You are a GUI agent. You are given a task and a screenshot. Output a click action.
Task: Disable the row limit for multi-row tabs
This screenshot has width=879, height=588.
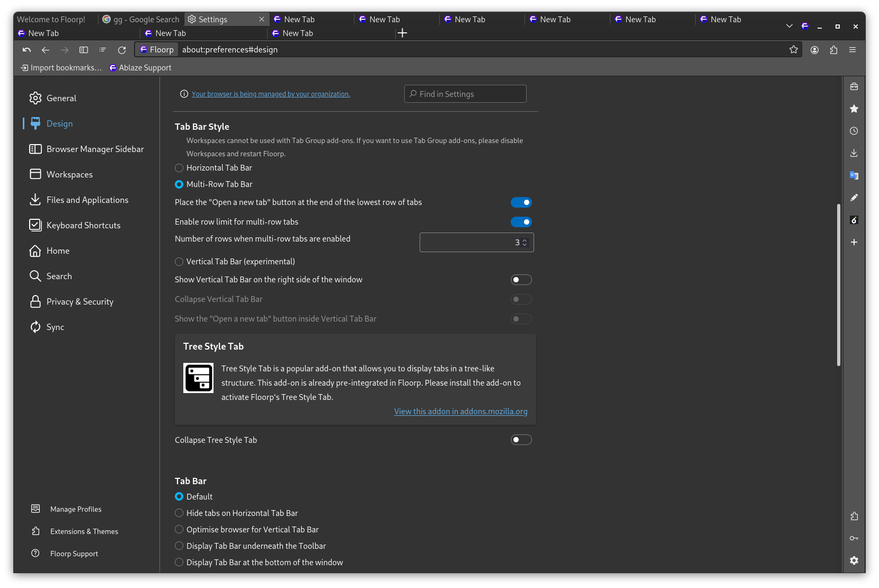click(x=521, y=221)
